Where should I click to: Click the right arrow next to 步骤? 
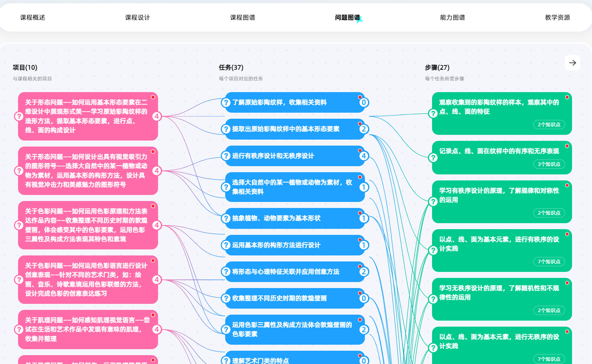(572, 63)
